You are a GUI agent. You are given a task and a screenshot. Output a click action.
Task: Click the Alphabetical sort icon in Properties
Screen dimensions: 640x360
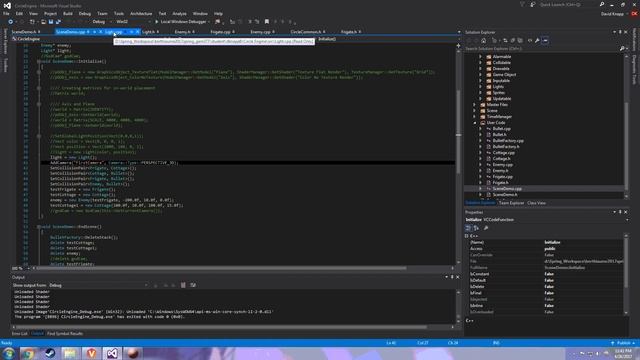pos(476,228)
